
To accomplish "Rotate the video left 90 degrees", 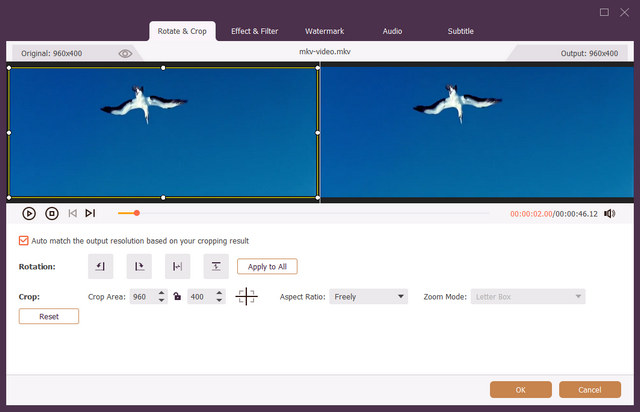I will (x=100, y=266).
